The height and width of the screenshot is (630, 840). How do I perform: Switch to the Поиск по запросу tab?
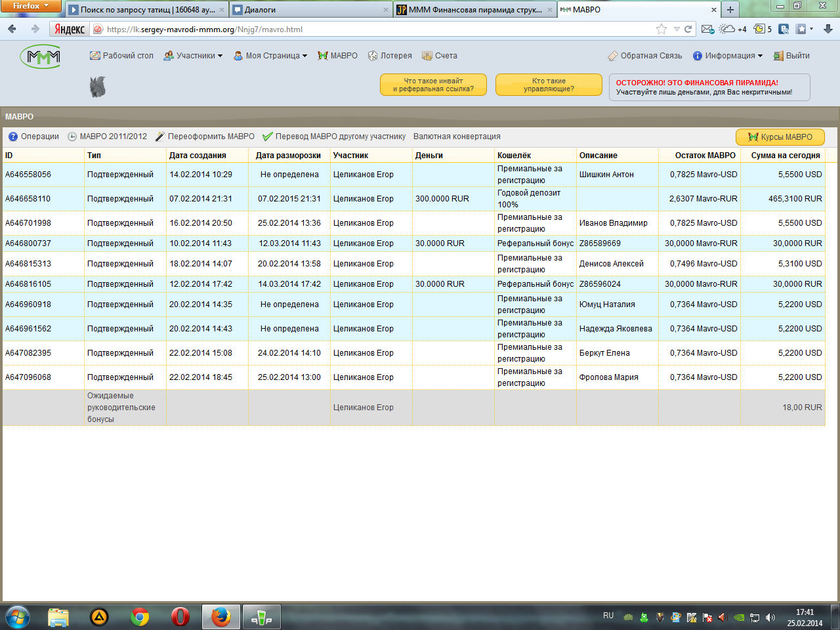(147, 10)
